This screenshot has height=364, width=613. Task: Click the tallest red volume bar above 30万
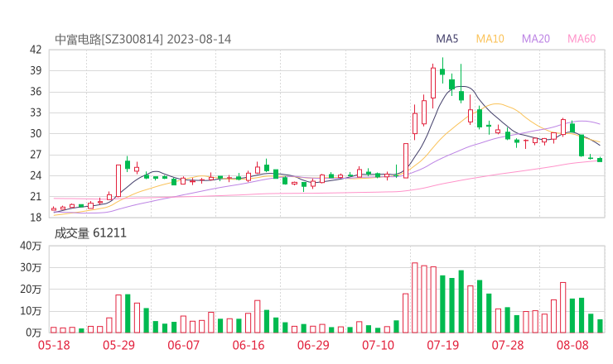tap(415, 298)
